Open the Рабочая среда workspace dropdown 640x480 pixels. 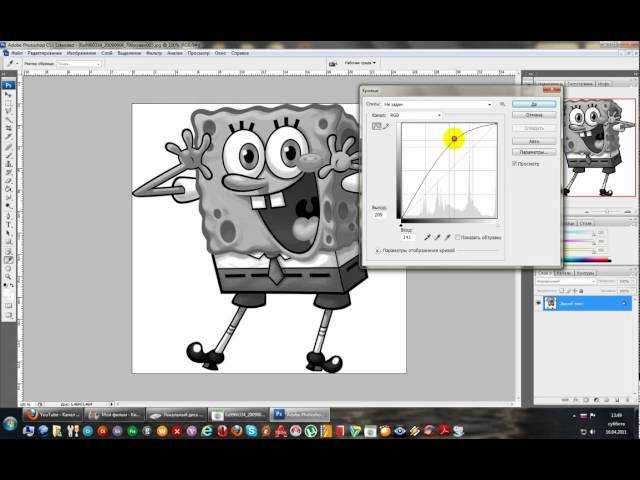pyautogui.click(x=360, y=63)
